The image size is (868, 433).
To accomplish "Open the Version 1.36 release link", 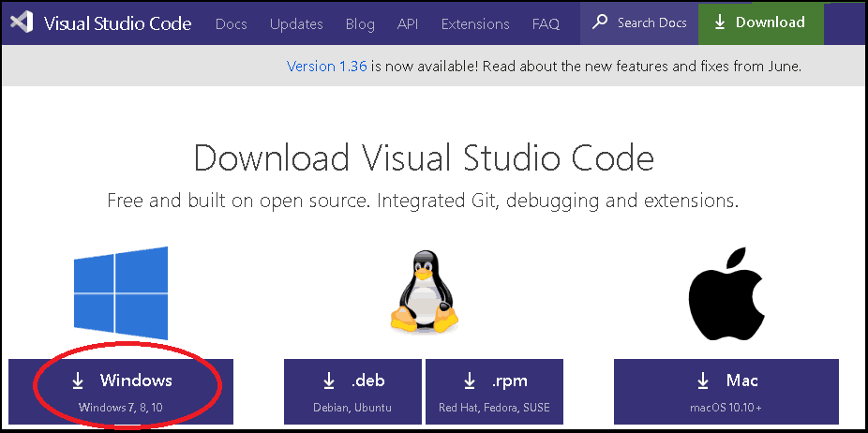I will (326, 67).
